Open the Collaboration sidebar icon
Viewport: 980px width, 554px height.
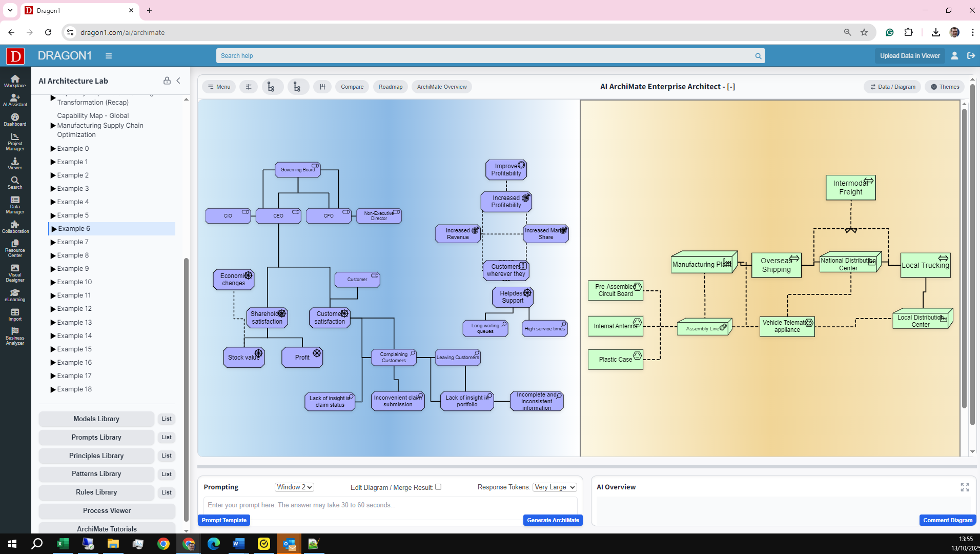(x=15, y=227)
